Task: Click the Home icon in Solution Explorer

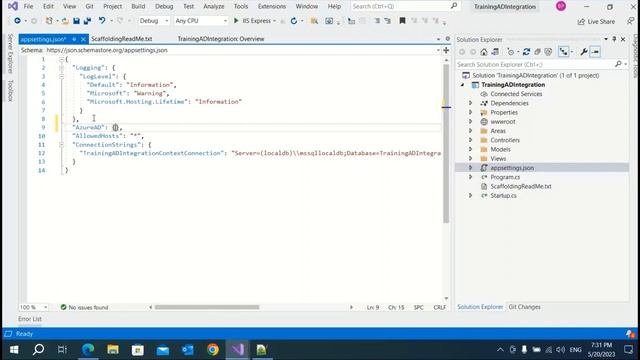Action: tap(484, 52)
